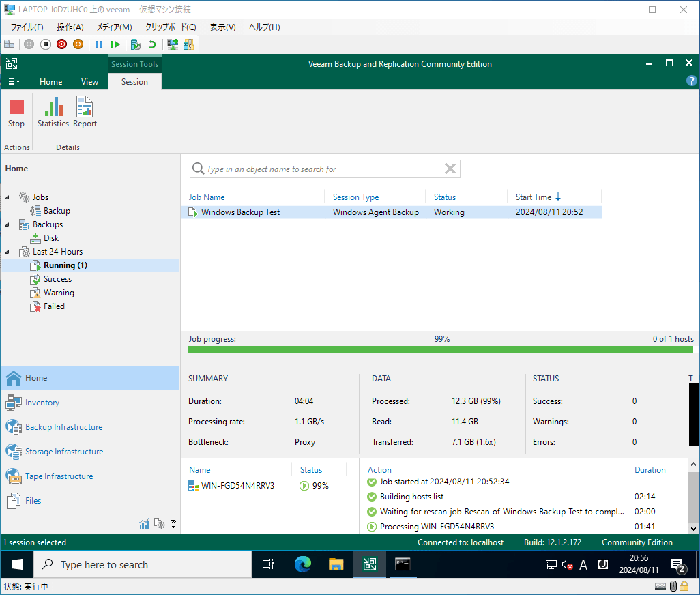Click the Share toolbar icon

point(189,44)
